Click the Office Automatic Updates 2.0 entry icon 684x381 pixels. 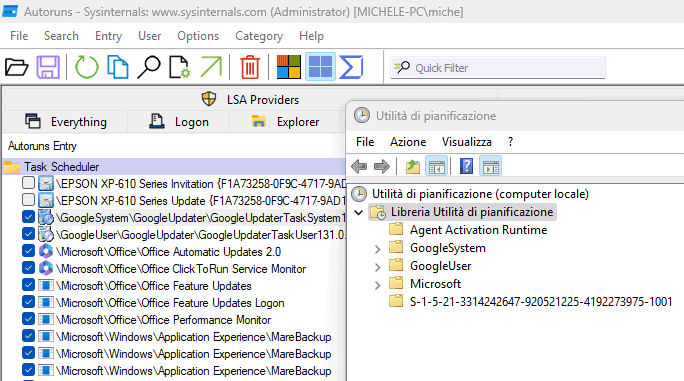pos(46,251)
